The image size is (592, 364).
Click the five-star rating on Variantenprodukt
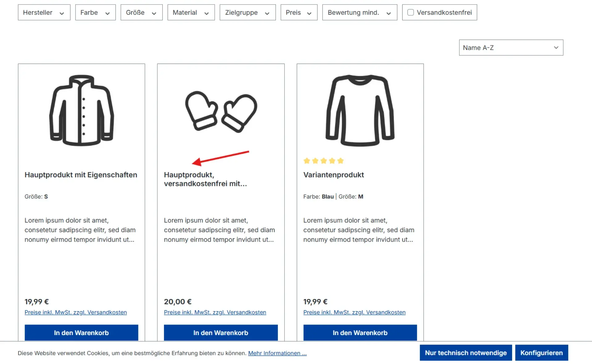(x=323, y=161)
